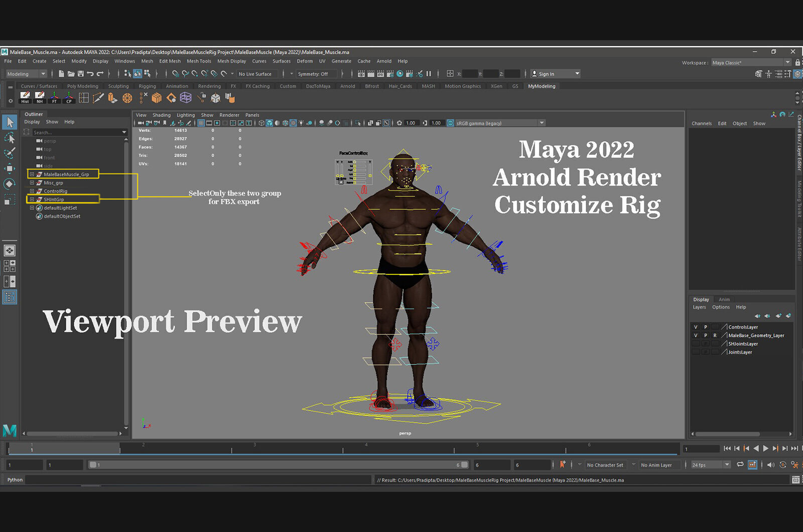Open the Deform menu
This screenshot has width=803, height=532.
pyautogui.click(x=305, y=61)
